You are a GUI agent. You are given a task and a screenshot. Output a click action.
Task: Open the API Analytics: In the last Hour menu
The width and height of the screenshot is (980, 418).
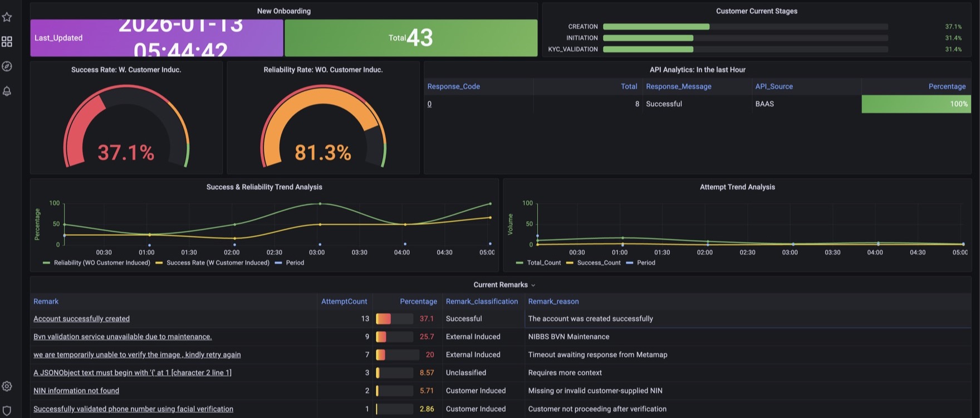pos(698,70)
